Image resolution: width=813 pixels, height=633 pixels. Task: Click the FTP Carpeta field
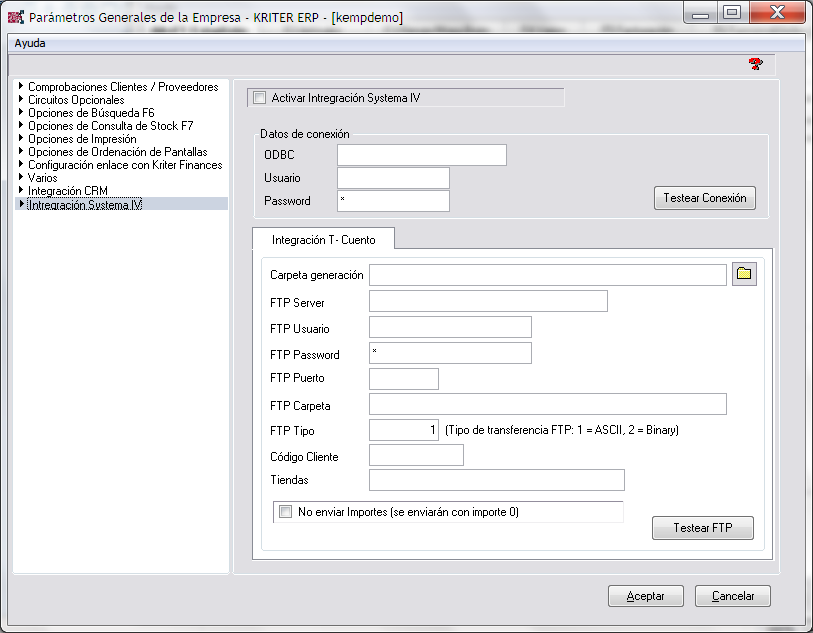(548, 404)
